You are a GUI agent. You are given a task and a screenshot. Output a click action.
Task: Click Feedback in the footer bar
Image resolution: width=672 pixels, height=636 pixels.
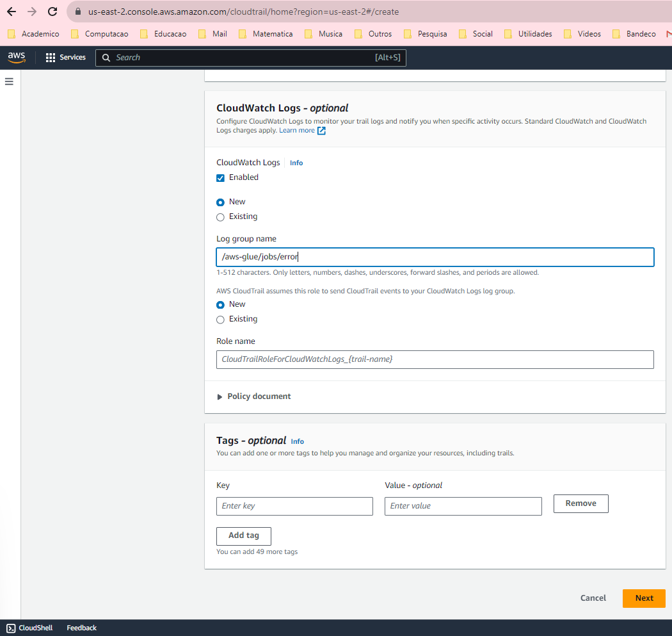pos(81,628)
